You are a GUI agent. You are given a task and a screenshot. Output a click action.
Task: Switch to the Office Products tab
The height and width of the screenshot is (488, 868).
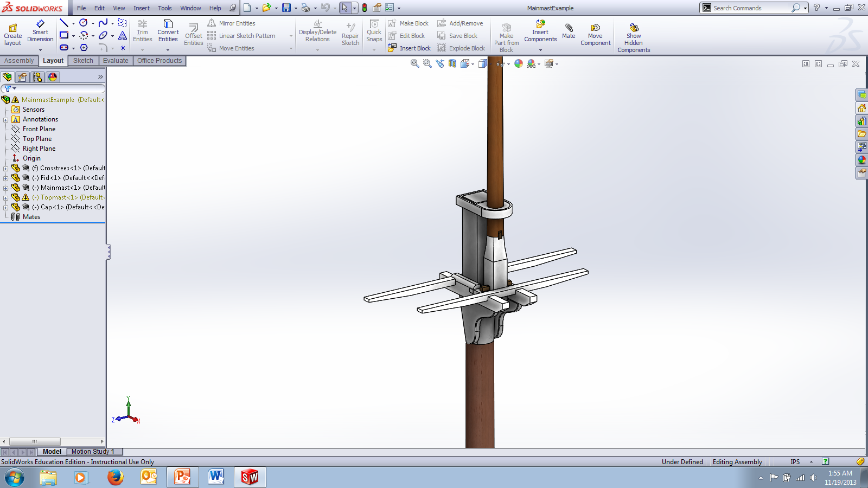coord(159,61)
